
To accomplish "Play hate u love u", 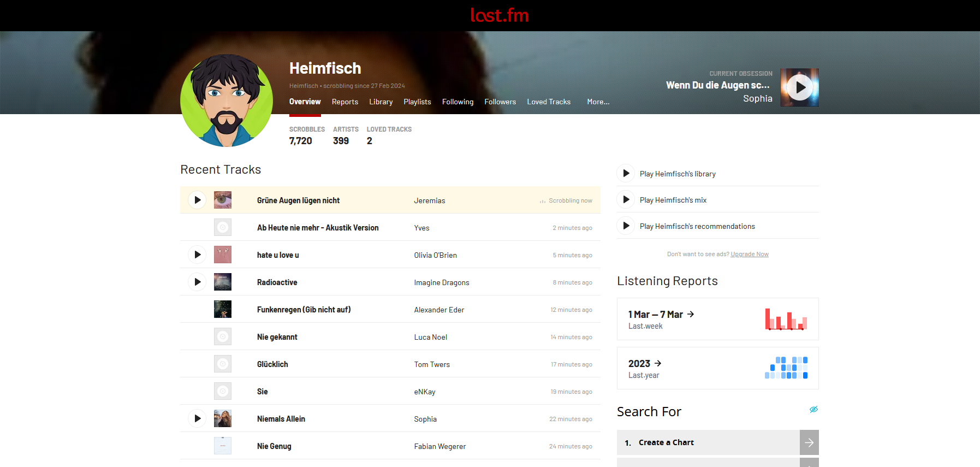I will (197, 255).
